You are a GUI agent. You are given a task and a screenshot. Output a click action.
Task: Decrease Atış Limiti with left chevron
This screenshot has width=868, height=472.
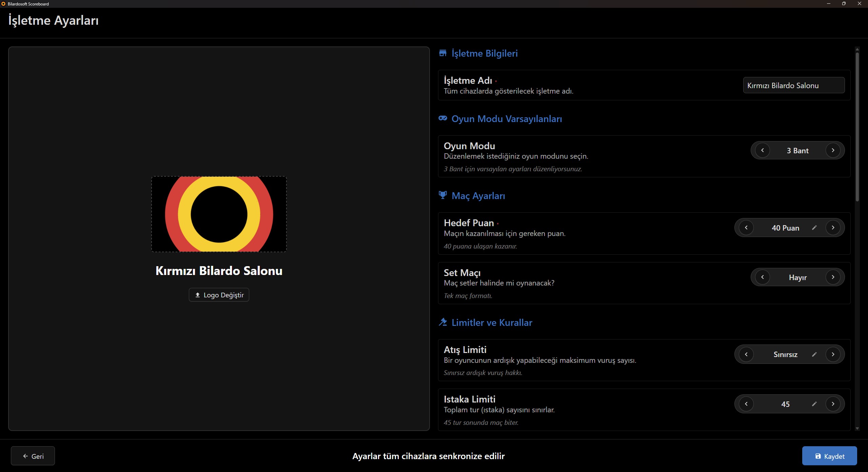(746, 354)
